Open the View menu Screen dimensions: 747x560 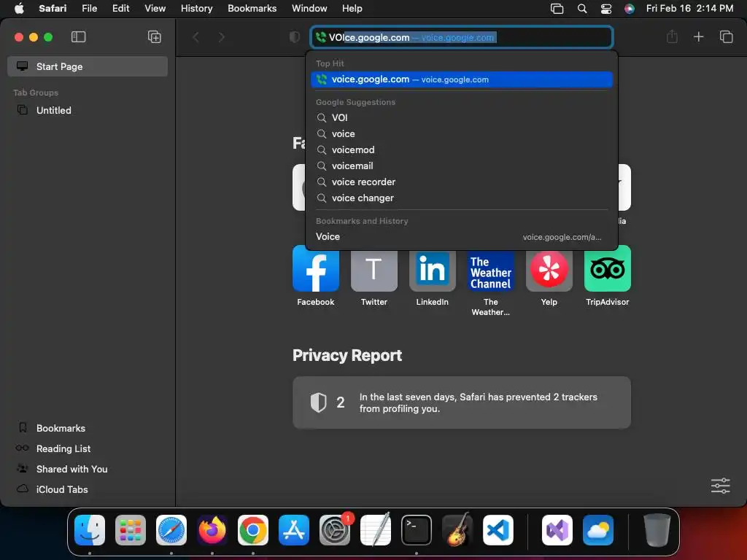click(x=155, y=9)
